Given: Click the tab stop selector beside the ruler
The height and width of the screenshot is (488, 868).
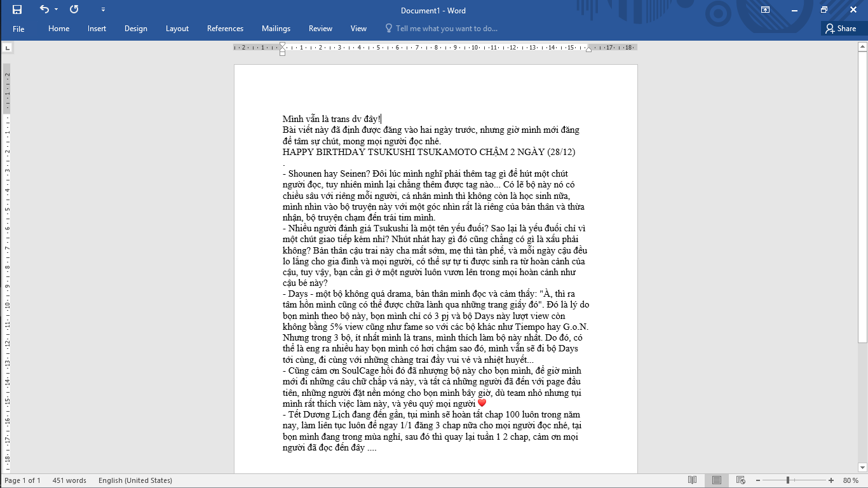Looking at the screenshot, I should point(7,48).
